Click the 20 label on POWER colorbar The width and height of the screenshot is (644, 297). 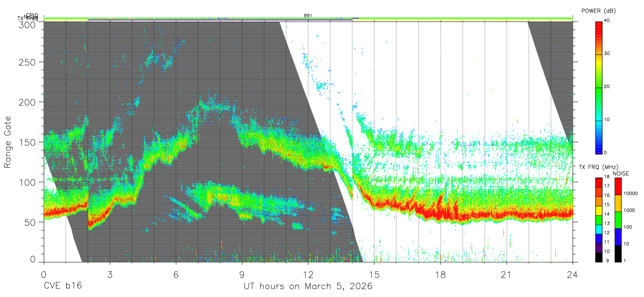click(x=606, y=87)
